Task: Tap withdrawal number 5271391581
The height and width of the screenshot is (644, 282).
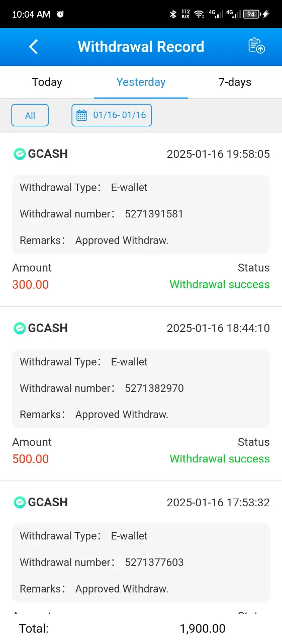Action: 154,214
